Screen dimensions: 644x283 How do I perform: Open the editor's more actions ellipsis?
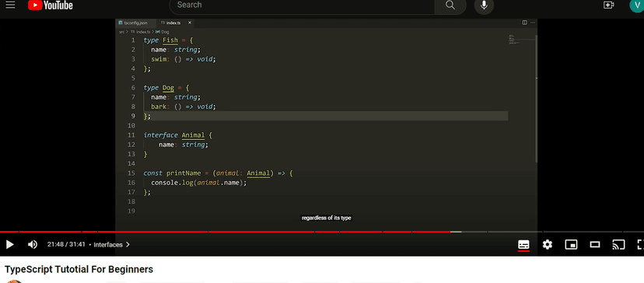533,23
